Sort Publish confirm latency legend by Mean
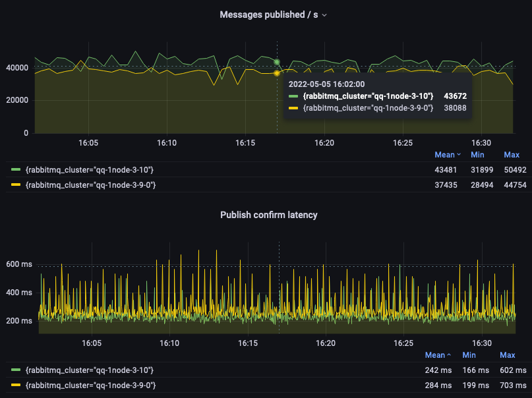 coord(438,355)
